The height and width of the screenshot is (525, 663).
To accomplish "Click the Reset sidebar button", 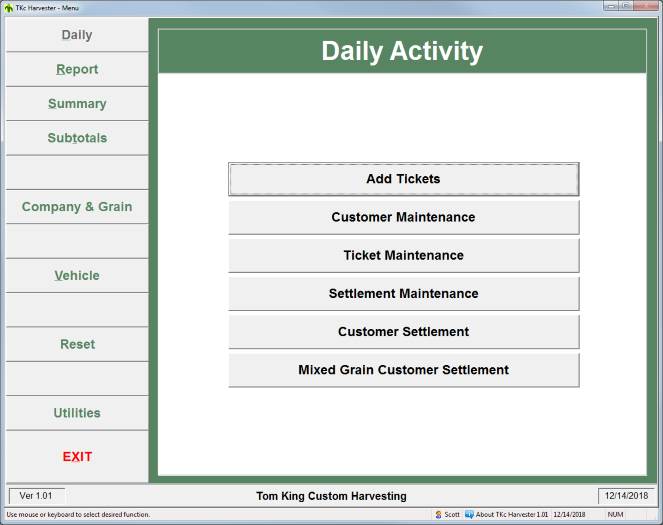I will (x=77, y=344).
